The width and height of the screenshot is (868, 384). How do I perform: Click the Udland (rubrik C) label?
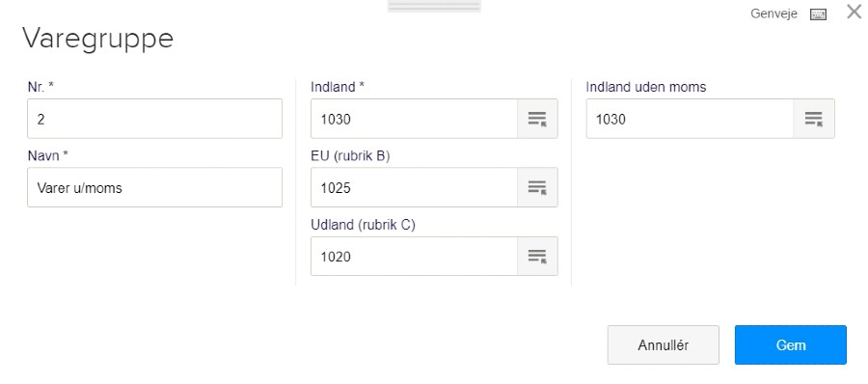coord(364,225)
